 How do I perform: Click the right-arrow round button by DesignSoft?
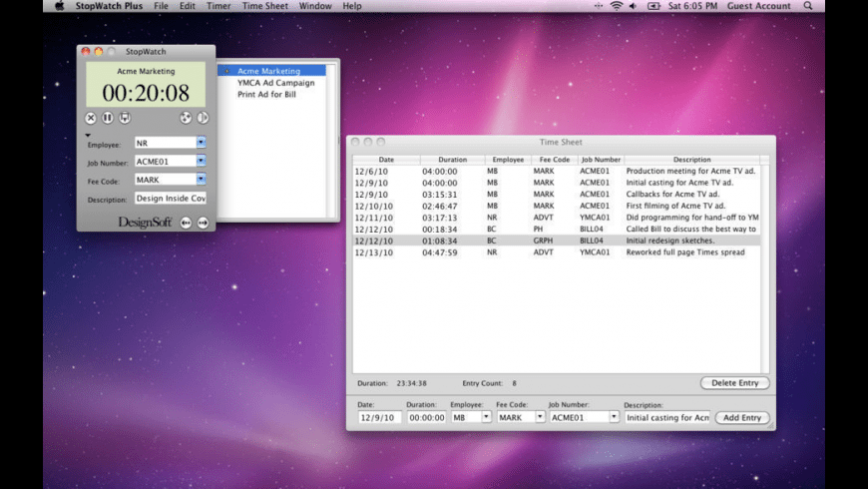pyautogui.click(x=204, y=223)
